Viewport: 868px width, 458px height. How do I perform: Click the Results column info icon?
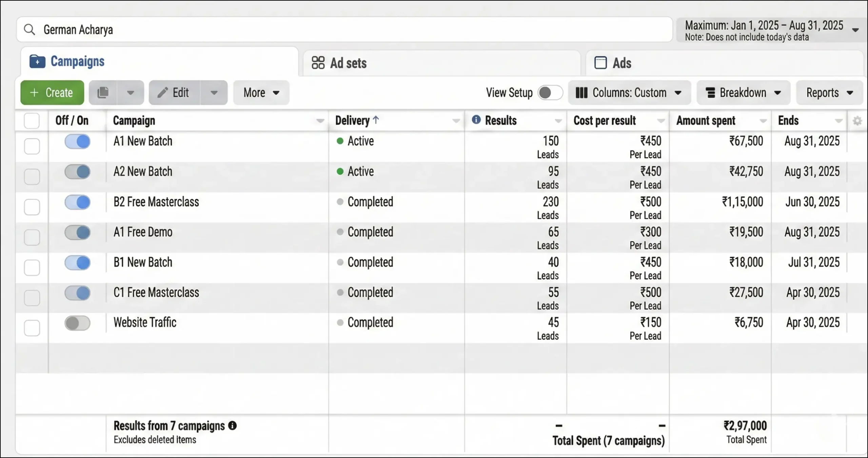pyautogui.click(x=476, y=120)
